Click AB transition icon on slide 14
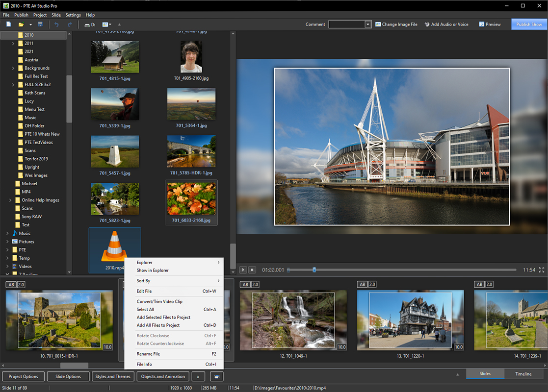Screen dimensions: 548x392 tap(479, 285)
